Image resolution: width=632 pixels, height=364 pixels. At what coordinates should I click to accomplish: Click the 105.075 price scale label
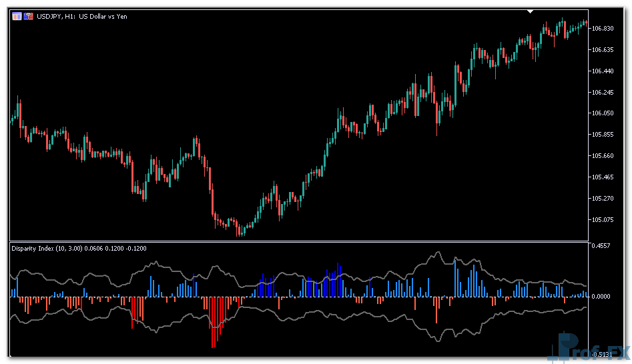(x=603, y=220)
